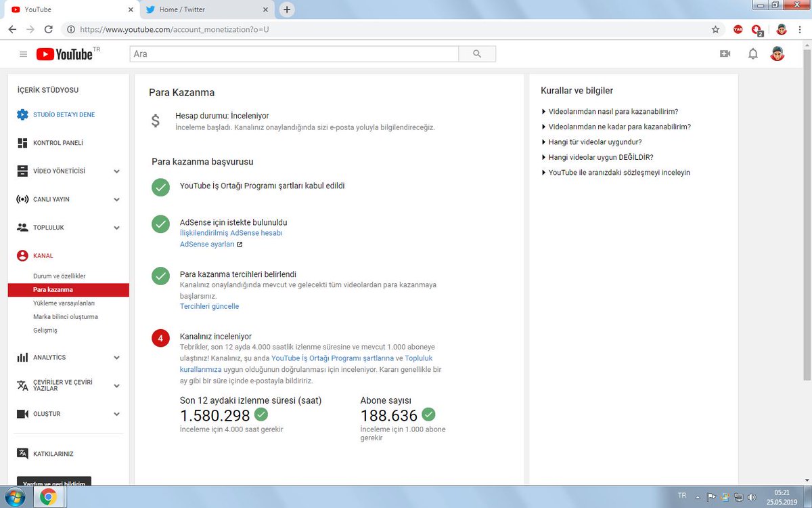Viewport: 812px width, 508px height.
Task: Click the YouTube logo
Action: click(64, 54)
